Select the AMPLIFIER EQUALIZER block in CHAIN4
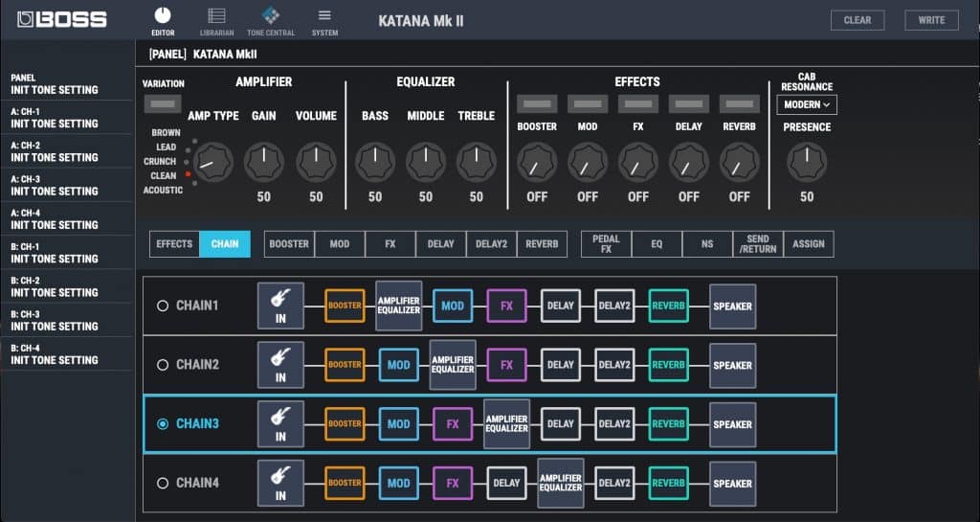This screenshot has height=522, width=980. (x=561, y=484)
